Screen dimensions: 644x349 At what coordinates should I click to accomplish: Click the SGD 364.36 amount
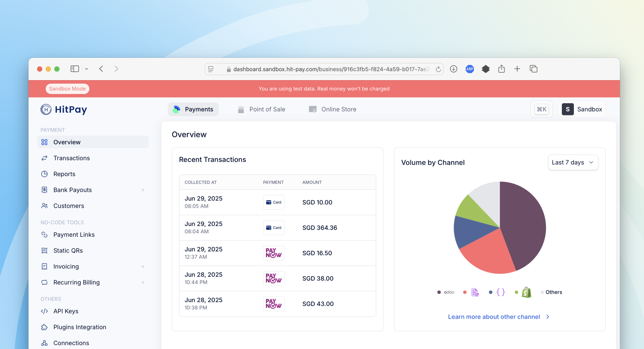320,228
